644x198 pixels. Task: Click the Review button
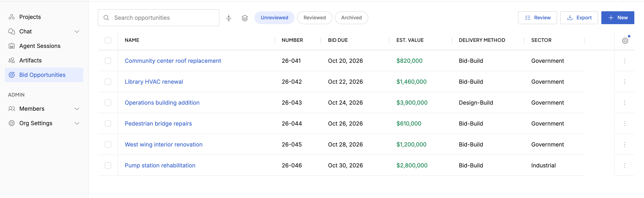coord(537,18)
